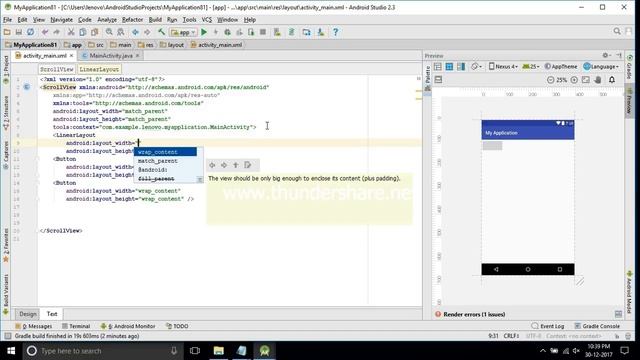Click the Paste icon in toolbar
Screen dimensions: 640x360
pyautogui.click(x=95, y=32)
